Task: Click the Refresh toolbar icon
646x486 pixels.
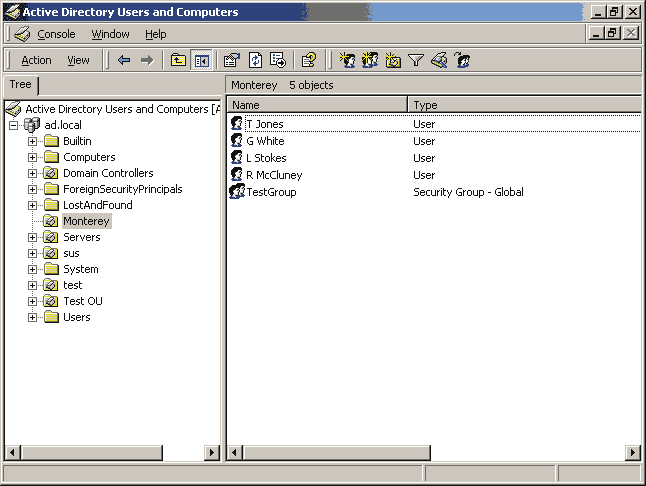Action: (x=255, y=60)
